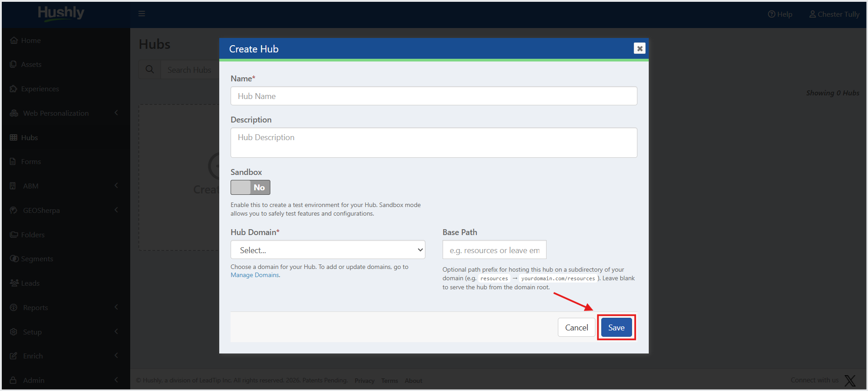Click the Home icon in sidebar
Screen dimensions: 868x391
(14, 40)
